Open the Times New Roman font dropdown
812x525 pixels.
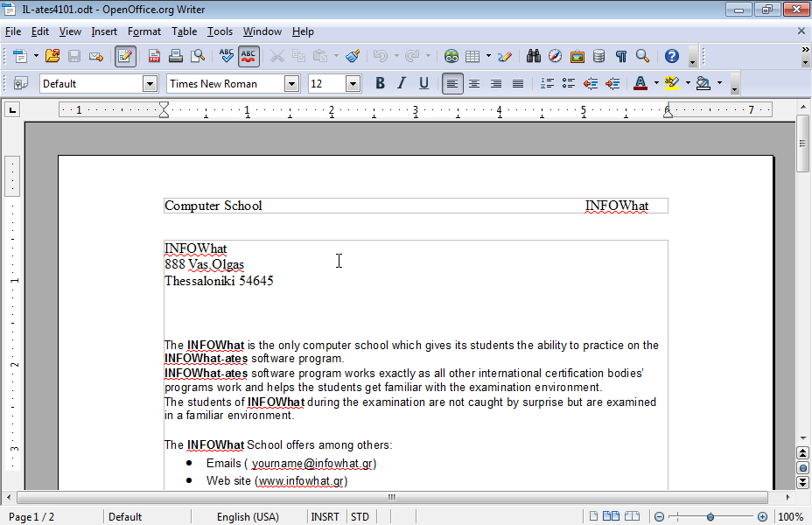(x=291, y=83)
